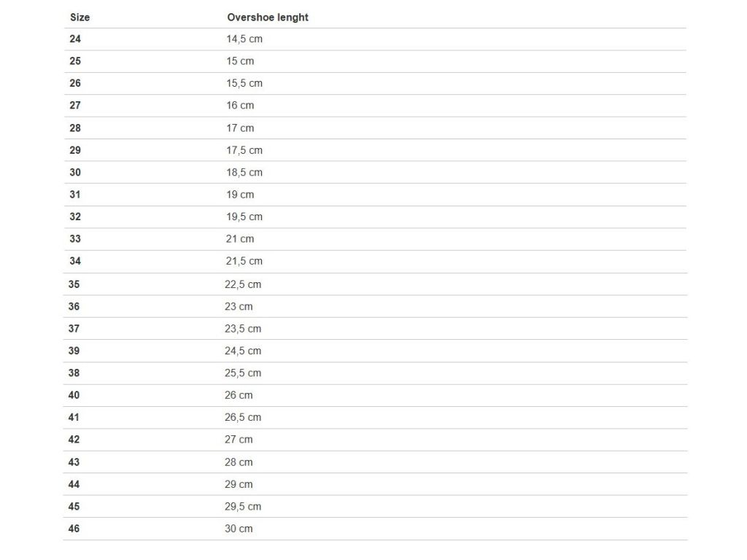Select size 33 in the table
747x560 pixels.
(75, 239)
